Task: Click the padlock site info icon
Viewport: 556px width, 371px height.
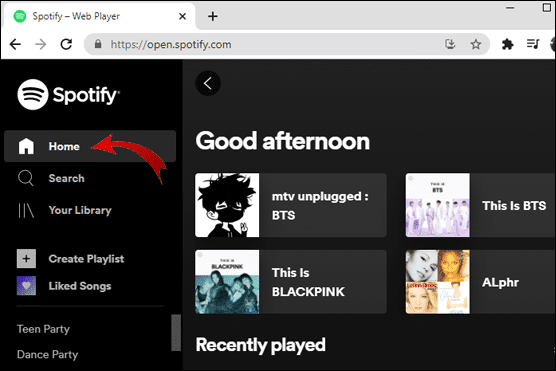Action: pyautogui.click(x=98, y=44)
